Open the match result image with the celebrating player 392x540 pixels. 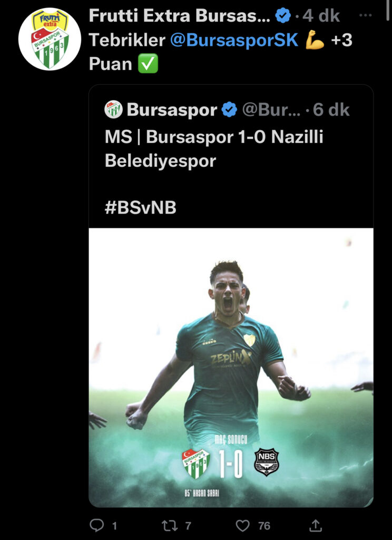[231, 368]
